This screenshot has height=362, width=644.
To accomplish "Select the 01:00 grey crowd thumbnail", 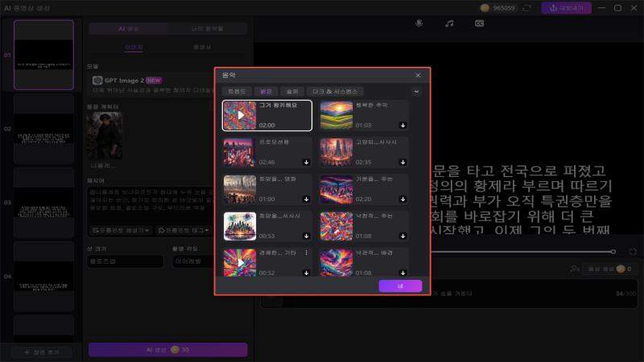I will 240,189.
